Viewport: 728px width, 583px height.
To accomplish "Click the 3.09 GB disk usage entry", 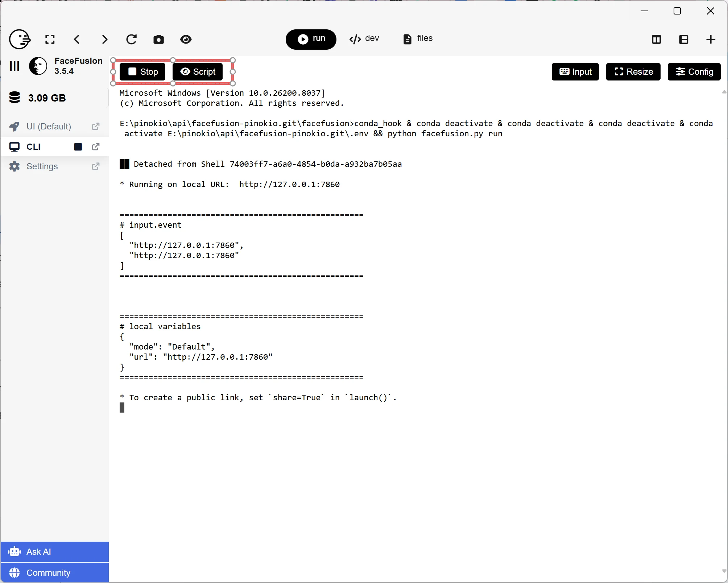I will tap(47, 98).
